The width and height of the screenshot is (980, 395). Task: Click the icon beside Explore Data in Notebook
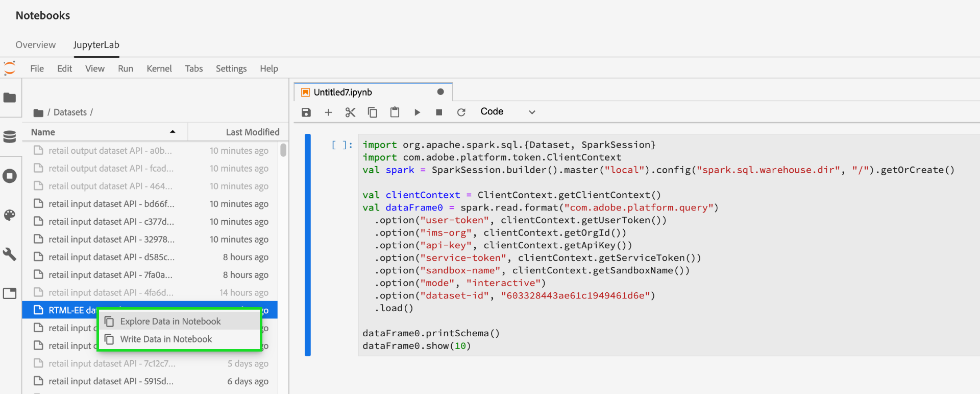point(109,321)
